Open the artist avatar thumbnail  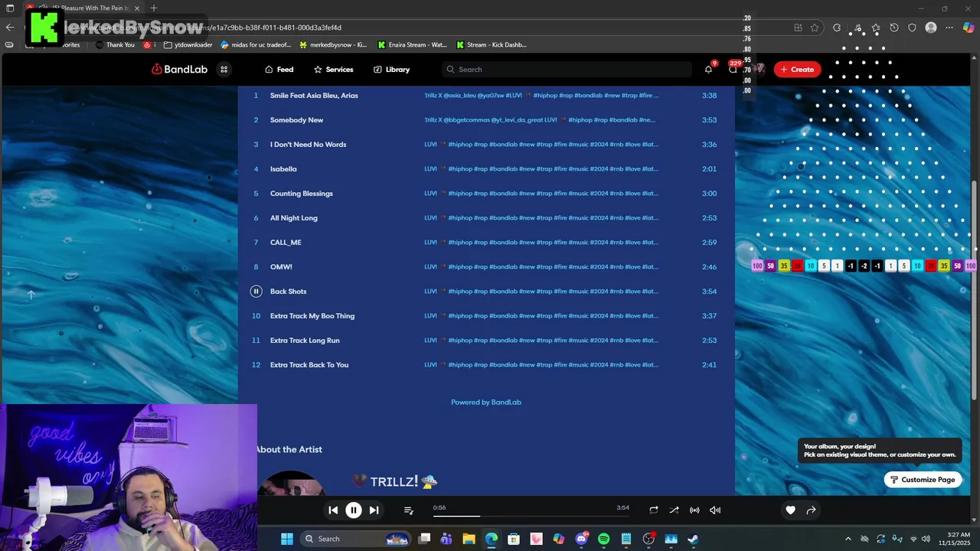[291, 484]
